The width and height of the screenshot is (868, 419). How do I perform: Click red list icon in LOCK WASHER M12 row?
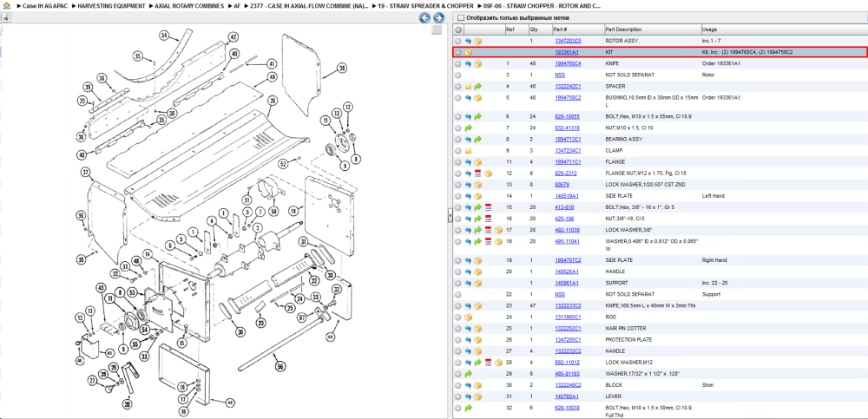[x=488, y=363]
